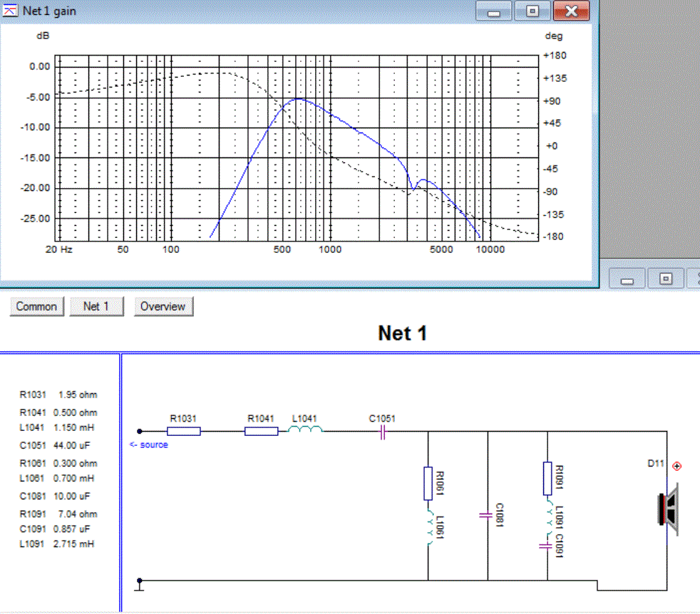Click the '<- source' label
Image resolution: width=700 pixels, height=614 pixels.
click(149, 445)
